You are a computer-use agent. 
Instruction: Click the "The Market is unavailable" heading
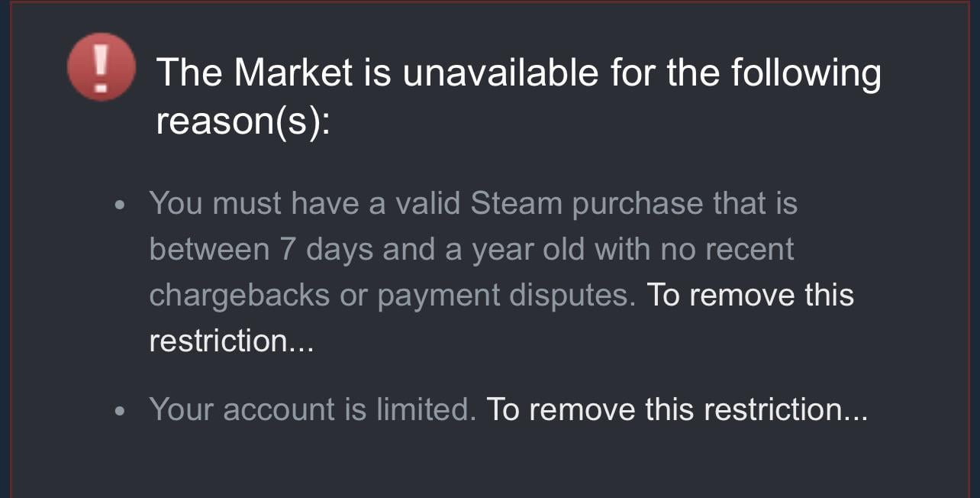[x=517, y=73]
